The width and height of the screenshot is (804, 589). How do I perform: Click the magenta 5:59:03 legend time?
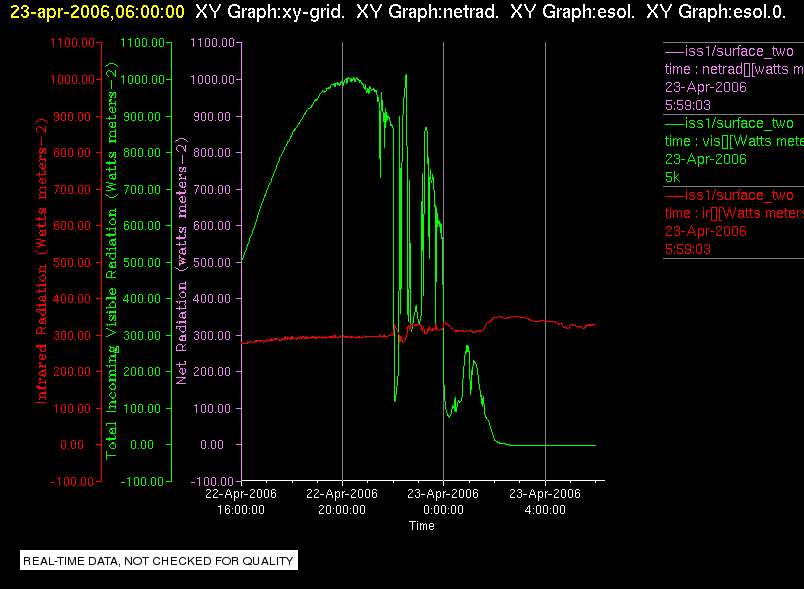click(x=688, y=105)
